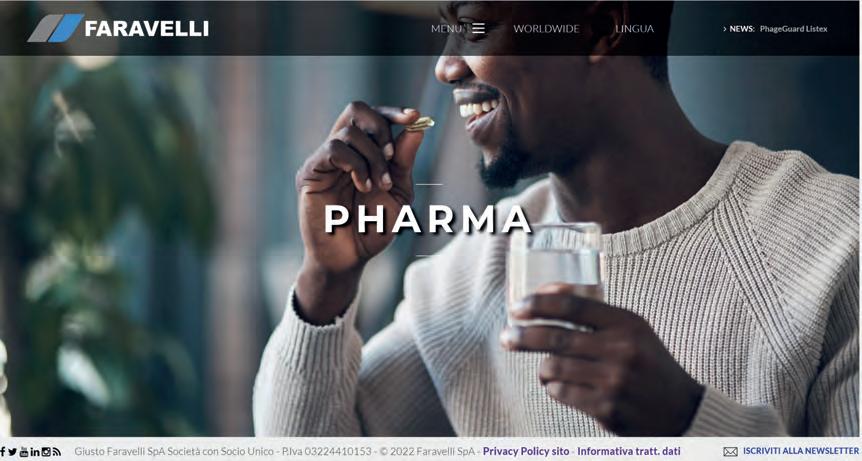Open Informativa tratt. dati link

pyautogui.click(x=628, y=451)
